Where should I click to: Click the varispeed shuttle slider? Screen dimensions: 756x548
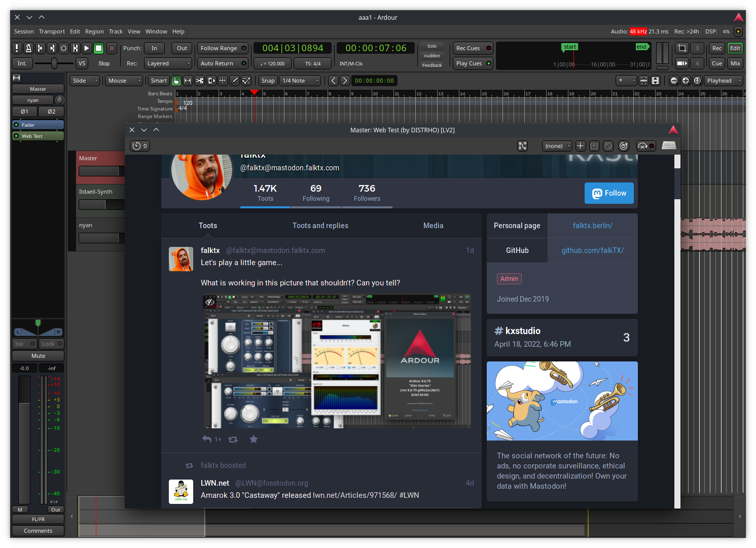[54, 63]
